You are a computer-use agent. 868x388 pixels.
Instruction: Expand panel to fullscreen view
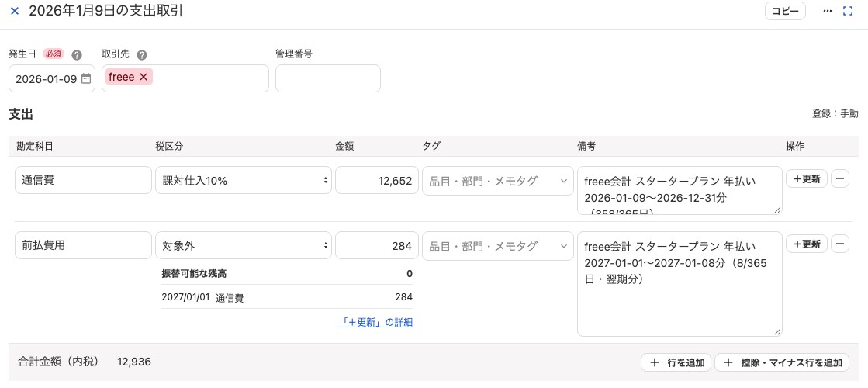[x=848, y=11]
